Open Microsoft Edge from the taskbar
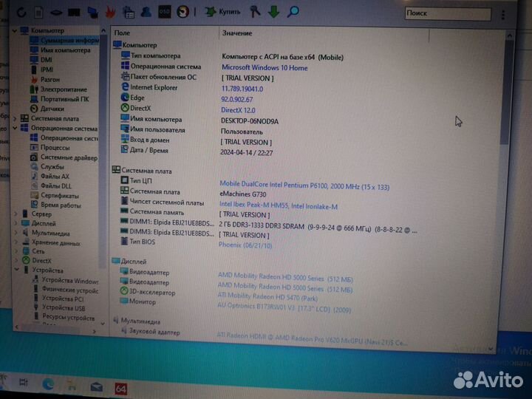Screen dimensions: 532x399 tap(48, 383)
